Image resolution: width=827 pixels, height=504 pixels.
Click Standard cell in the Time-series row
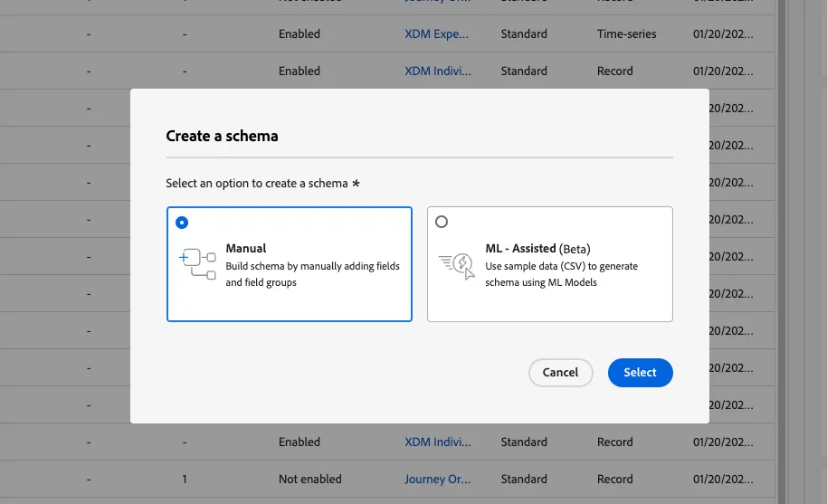click(524, 33)
